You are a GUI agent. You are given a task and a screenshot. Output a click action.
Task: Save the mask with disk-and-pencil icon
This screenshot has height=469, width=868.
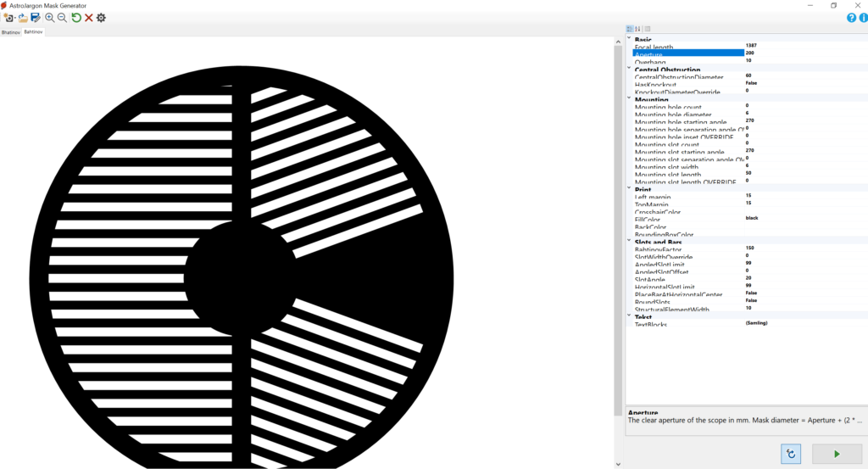pos(36,18)
